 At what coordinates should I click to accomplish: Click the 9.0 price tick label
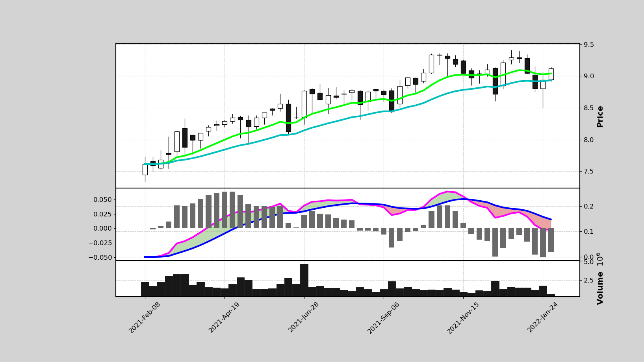click(588, 76)
